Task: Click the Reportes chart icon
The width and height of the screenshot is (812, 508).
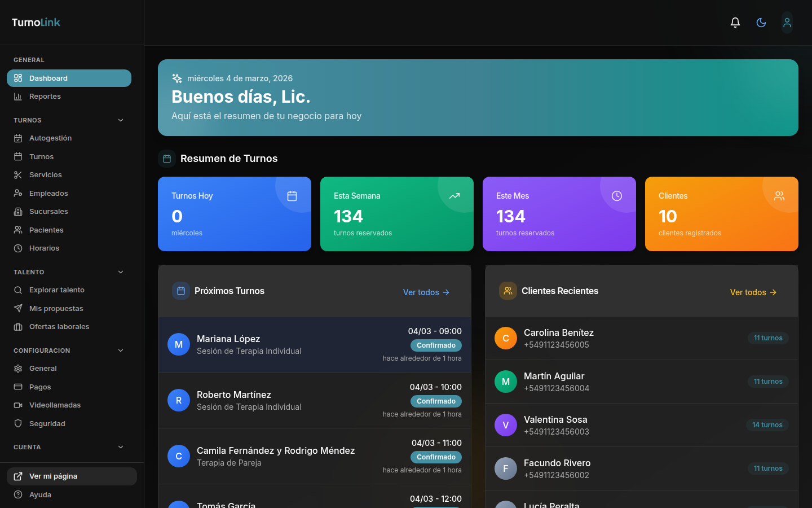Action: (17, 96)
